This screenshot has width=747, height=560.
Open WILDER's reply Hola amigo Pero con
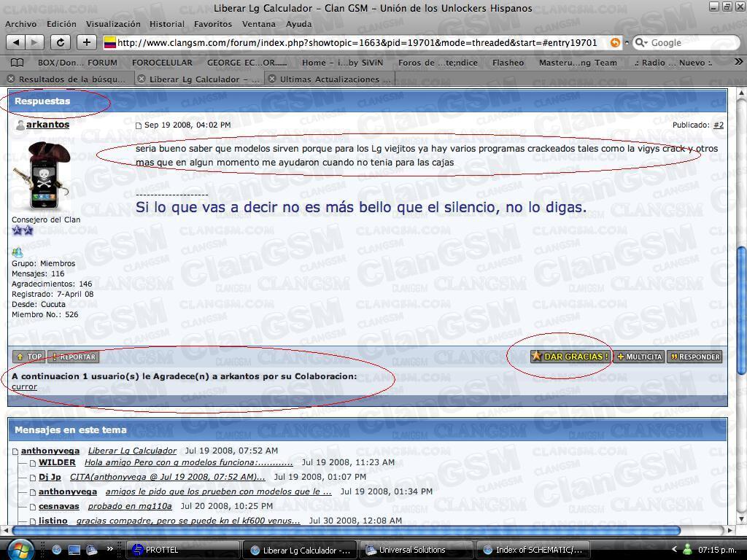click(x=189, y=462)
